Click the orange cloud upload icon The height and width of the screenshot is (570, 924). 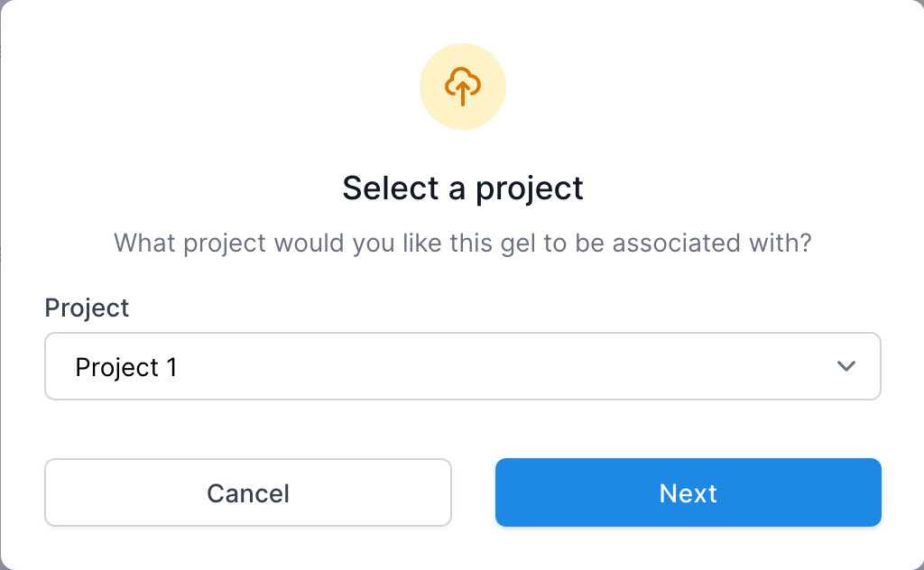click(x=463, y=87)
